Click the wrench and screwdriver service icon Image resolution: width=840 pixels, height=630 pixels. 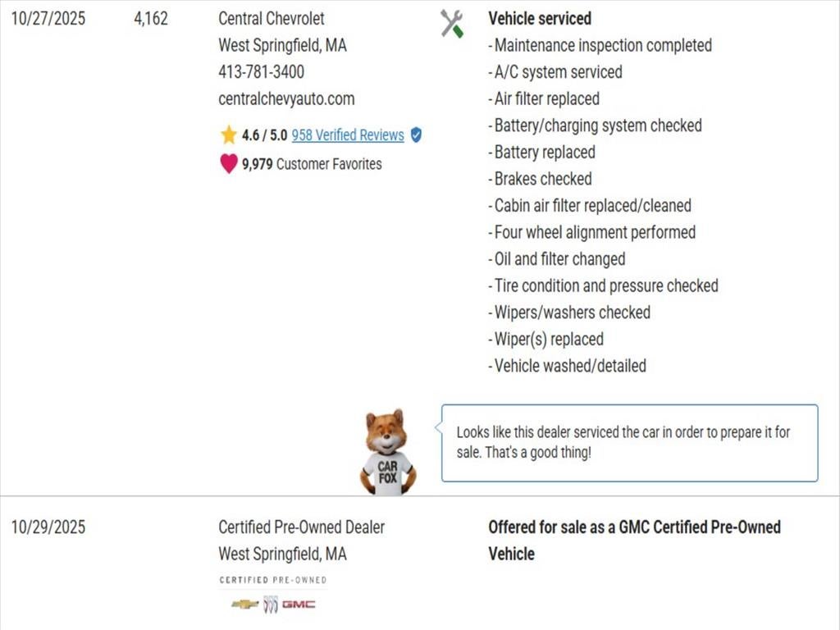coord(451,24)
